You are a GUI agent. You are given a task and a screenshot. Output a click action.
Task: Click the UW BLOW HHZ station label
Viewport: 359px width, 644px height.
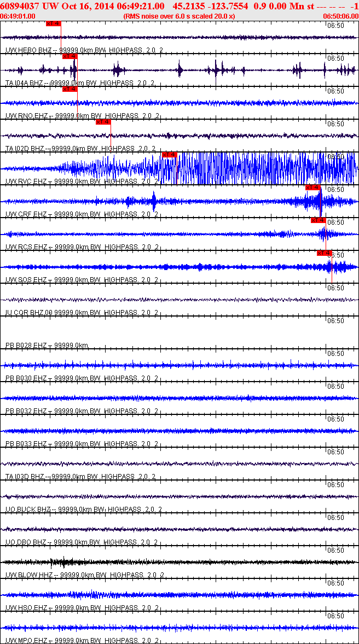point(84,575)
